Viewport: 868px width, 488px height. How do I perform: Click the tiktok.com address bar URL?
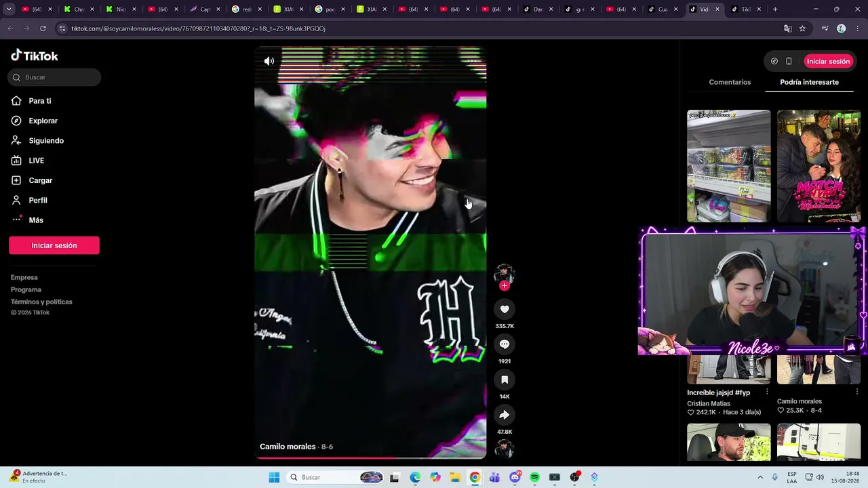coord(198,28)
